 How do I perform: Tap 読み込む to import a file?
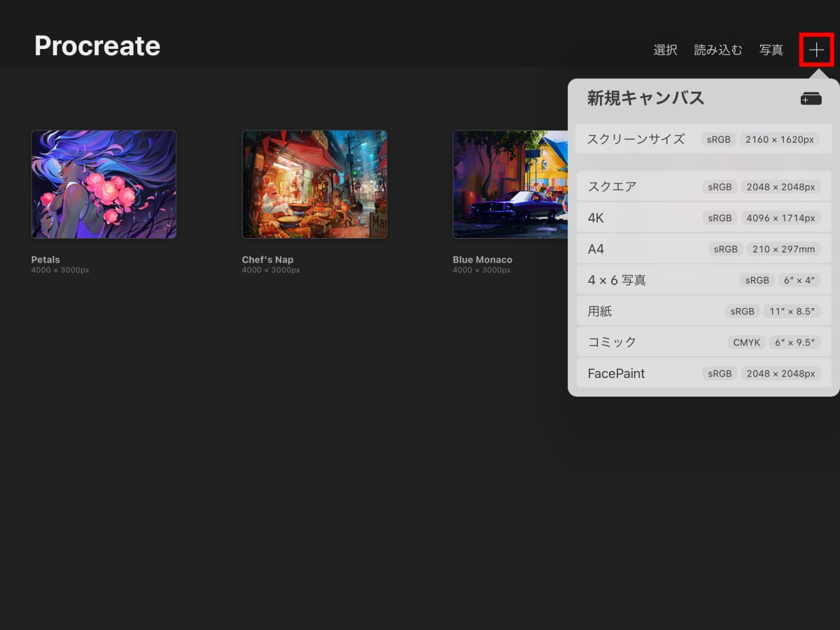717,50
